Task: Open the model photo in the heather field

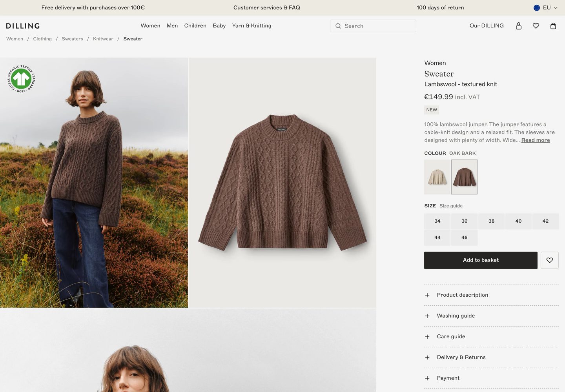Action: pyautogui.click(x=94, y=183)
